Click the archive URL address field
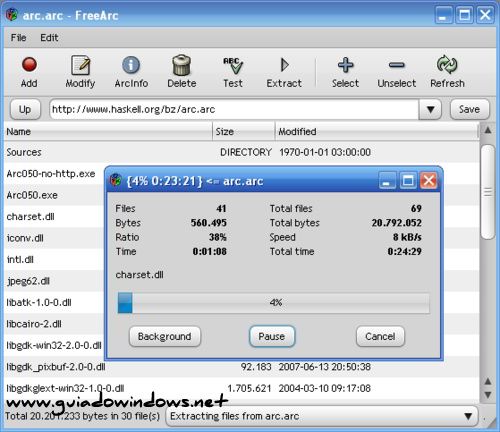 234,109
